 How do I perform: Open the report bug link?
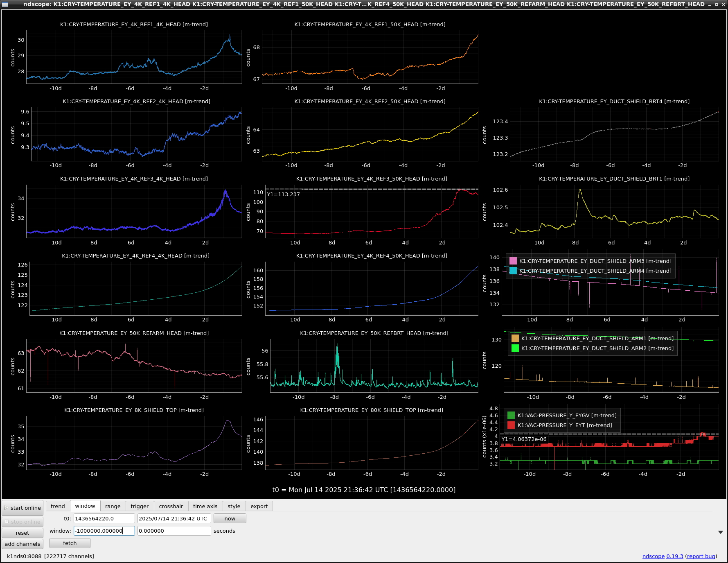pyautogui.click(x=701, y=556)
